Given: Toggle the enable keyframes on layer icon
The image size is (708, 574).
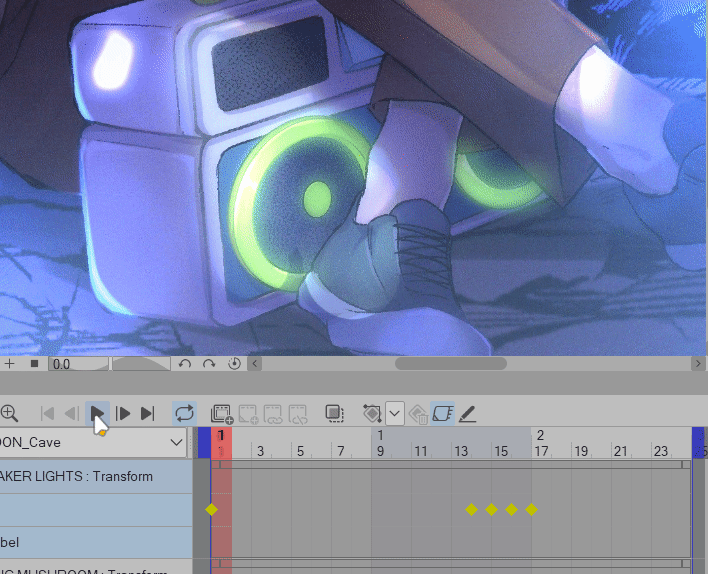Looking at the screenshot, I should click(x=442, y=413).
